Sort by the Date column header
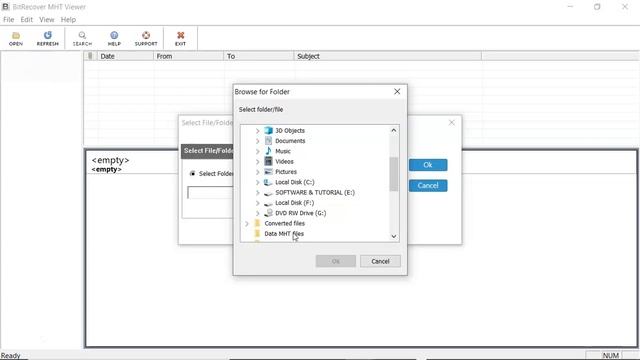Screen dimensions: 640x360 [125, 56]
